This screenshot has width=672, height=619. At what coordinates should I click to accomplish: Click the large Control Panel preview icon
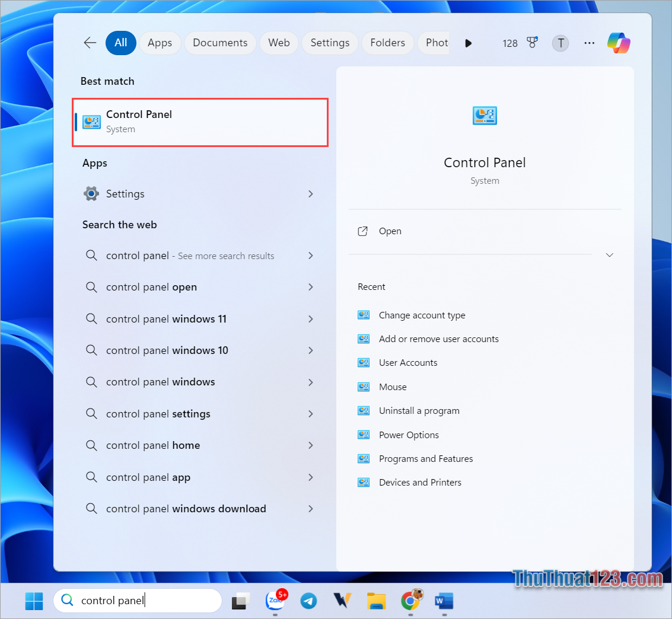[x=485, y=116]
